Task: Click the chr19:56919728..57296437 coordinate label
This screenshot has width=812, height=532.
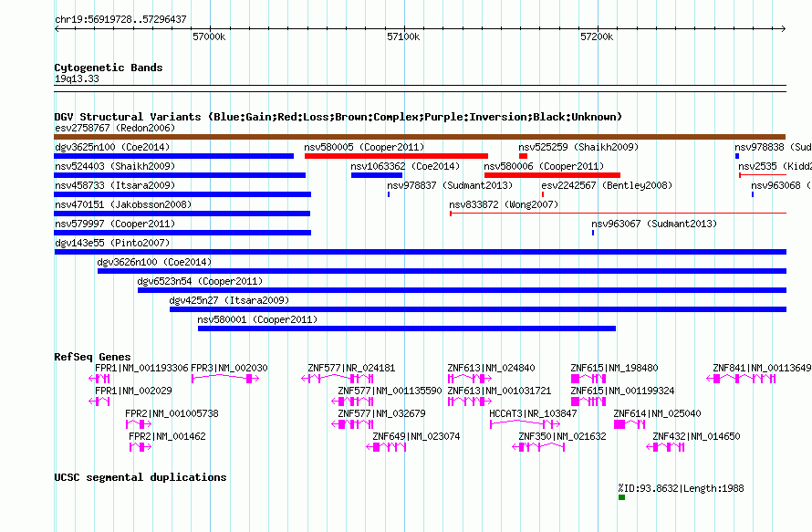Action: coord(120,20)
